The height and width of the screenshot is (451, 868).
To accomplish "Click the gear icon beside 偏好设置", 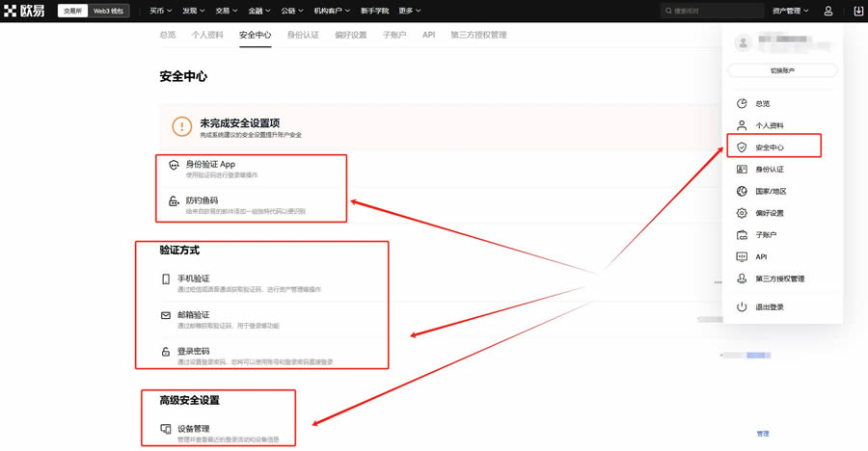I will 742,213.
